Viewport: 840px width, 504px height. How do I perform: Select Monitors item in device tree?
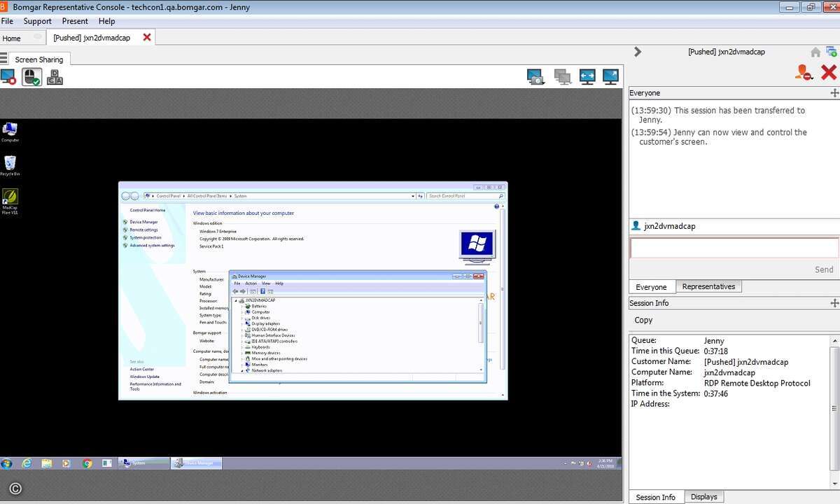(259, 365)
